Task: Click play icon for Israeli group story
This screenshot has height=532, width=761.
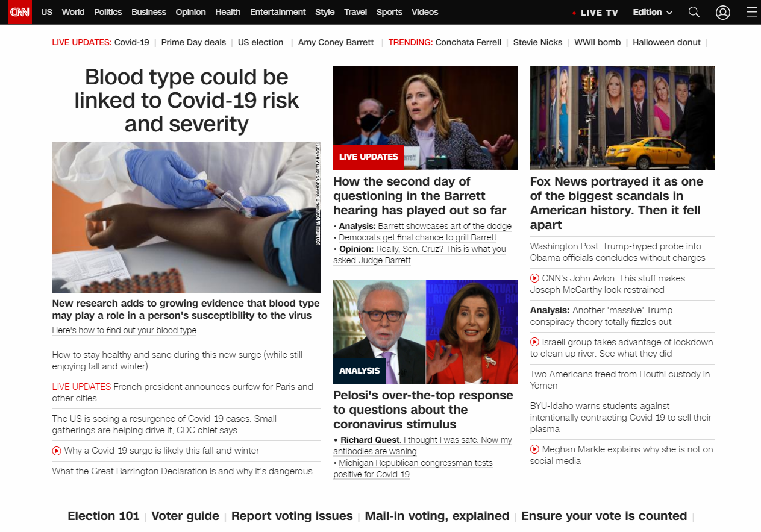Action: (534, 342)
